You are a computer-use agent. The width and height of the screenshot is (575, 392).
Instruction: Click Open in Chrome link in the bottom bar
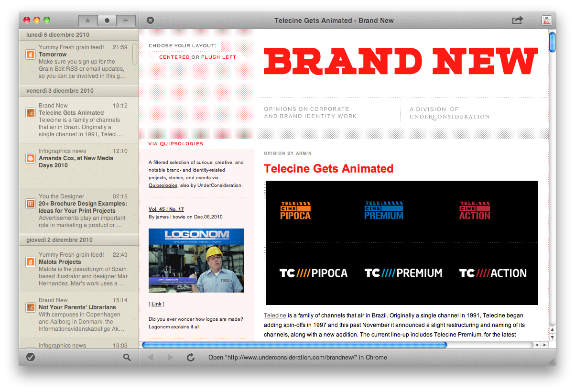pyautogui.click(x=298, y=358)
